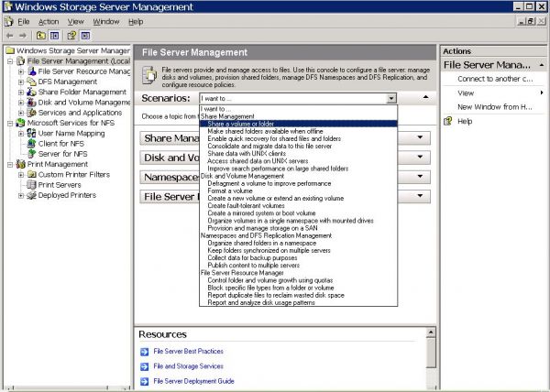Click the Services and Applications tree icon
This screenshot has width=550, height=392.
[x=31, y=113]
